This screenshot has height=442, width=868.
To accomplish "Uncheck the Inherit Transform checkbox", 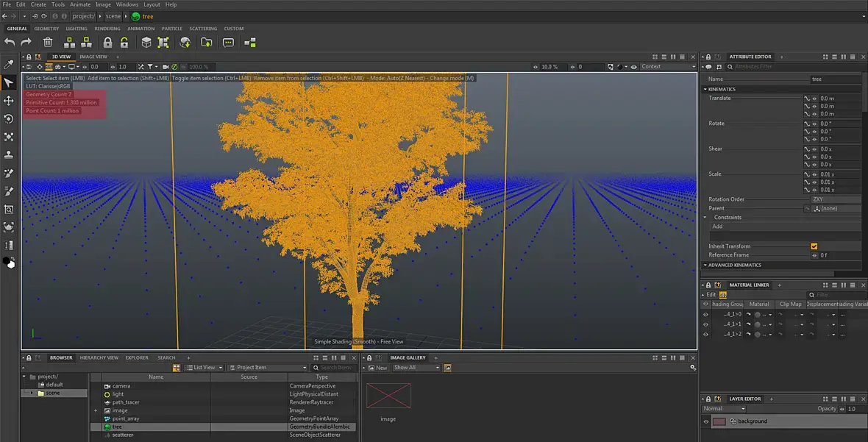I will coord(814,246).
